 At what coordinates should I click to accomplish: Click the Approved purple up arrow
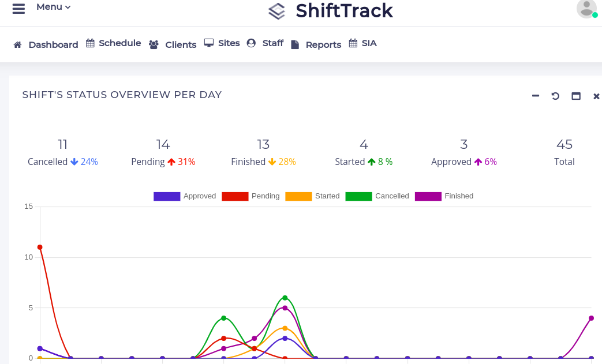478,162
